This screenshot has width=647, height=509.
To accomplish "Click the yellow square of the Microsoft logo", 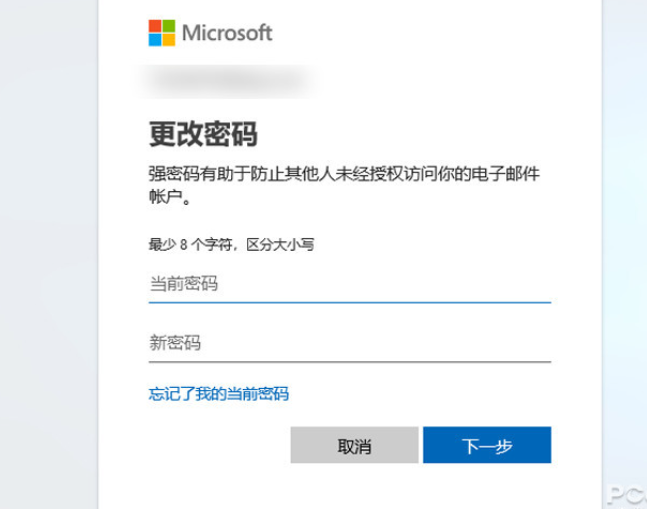I will (168, 39).
